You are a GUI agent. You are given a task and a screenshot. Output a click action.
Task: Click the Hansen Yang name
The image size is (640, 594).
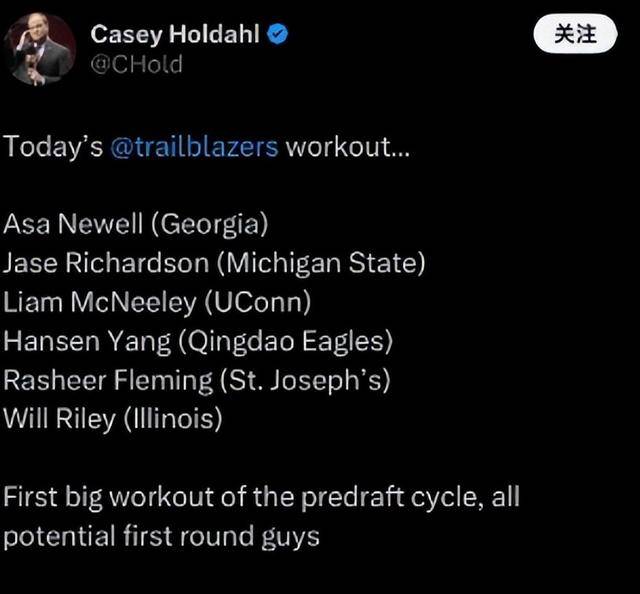pyautogui.click(x=87, y=341)
